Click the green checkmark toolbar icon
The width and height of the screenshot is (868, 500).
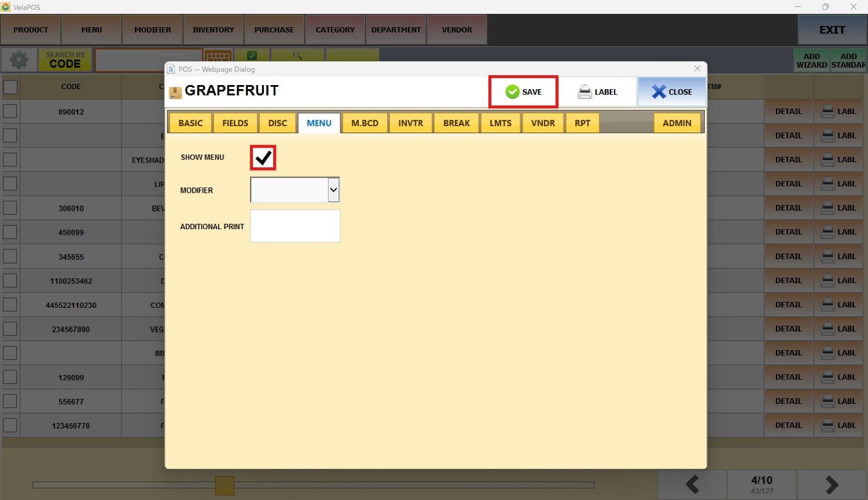coord(252,56)
